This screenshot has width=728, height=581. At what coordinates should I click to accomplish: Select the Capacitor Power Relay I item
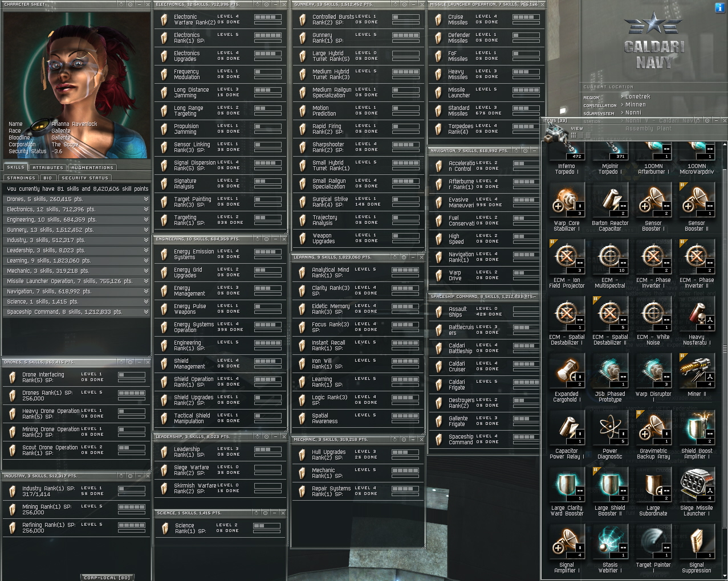click(567, 435)
